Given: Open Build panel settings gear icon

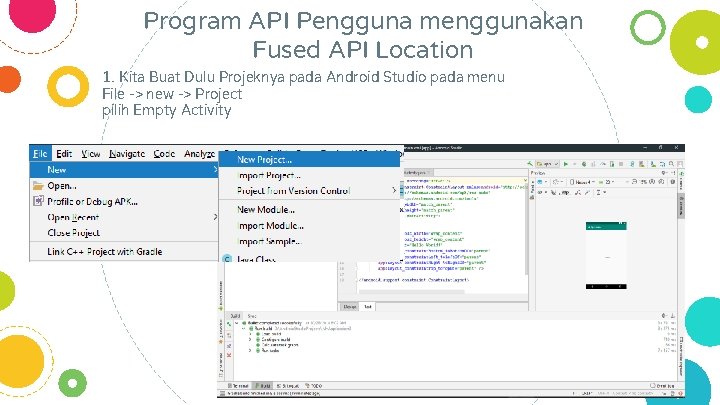Looking at the screenshot, I should coord(664,316).
